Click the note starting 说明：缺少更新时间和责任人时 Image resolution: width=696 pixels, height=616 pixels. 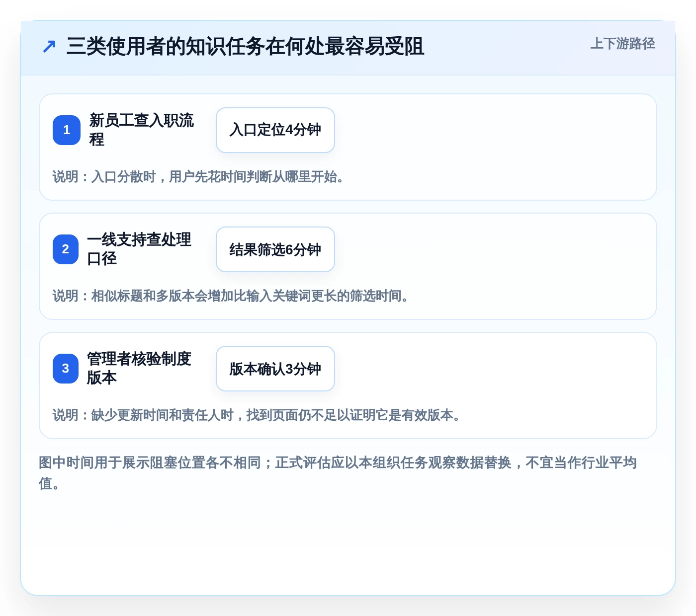tap(257, 415)
